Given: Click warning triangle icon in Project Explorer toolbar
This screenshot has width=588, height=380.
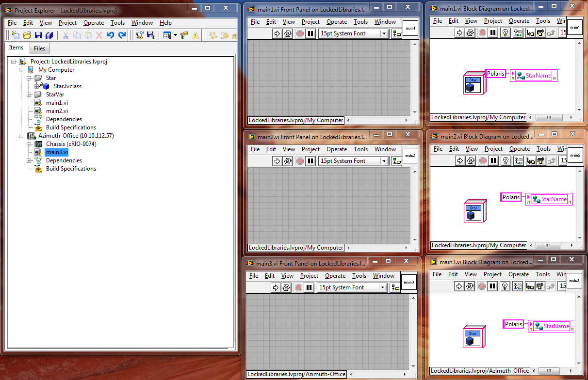Looking at the screenshot, I should click(x=195, y=35).
